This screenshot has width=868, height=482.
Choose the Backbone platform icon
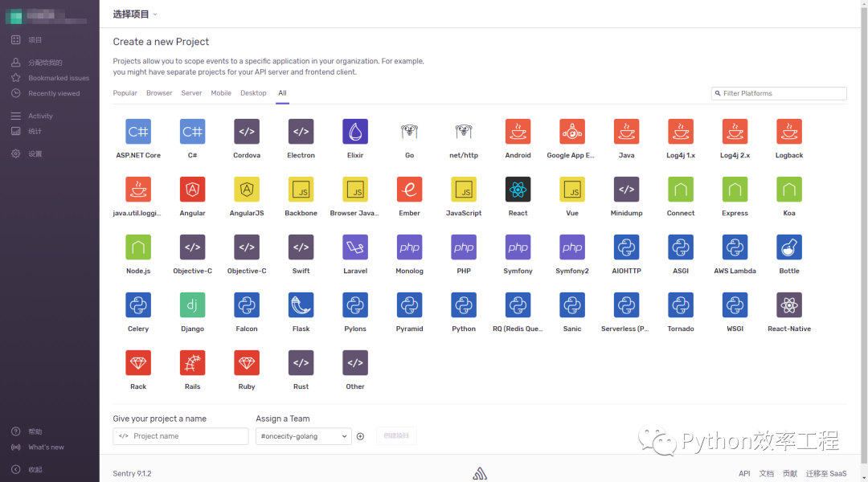point(301,190)
